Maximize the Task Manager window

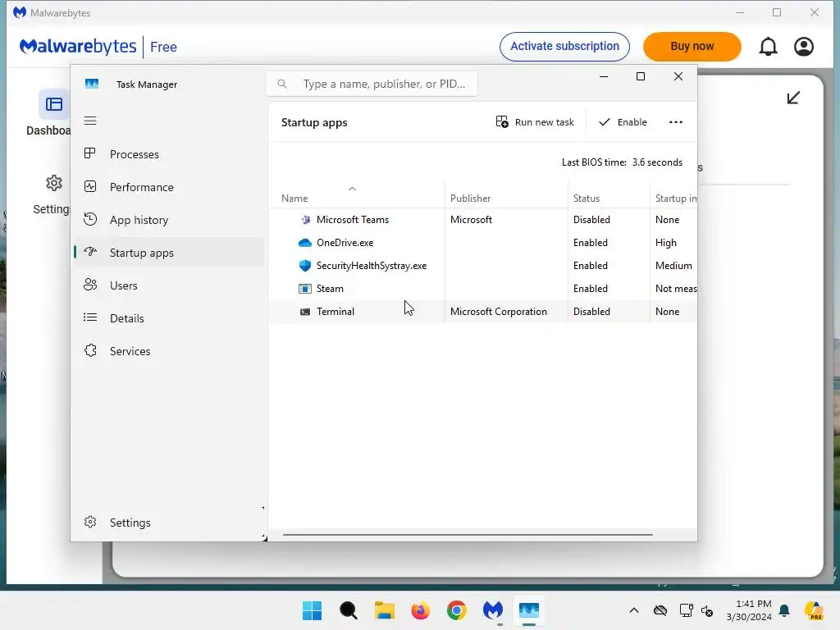pyautogui.click(x=640, y=76)
